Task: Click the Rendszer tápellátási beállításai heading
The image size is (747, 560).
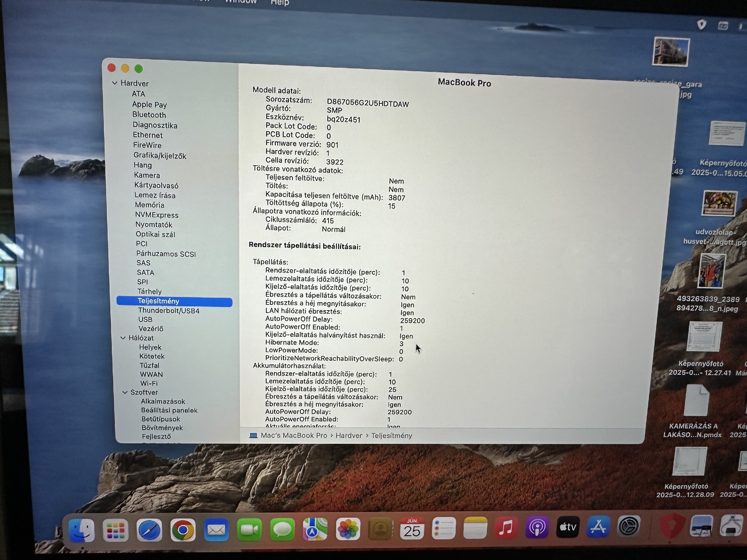Action: click(x=305, y=246)
